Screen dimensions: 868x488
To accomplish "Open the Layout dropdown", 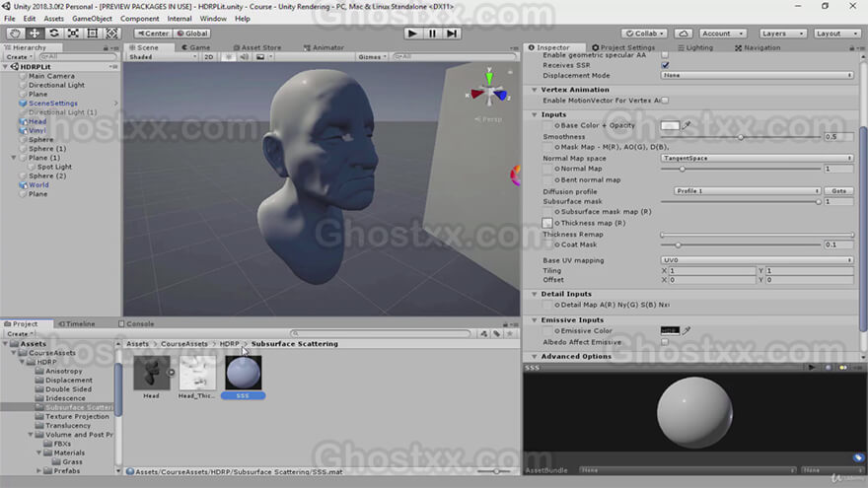I will pos(835,34).
